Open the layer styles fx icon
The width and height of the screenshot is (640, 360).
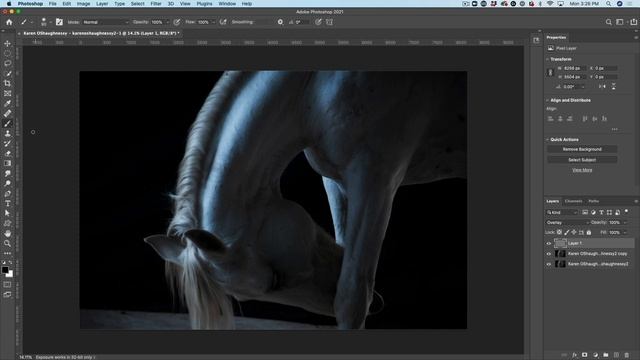pos(574,355)
